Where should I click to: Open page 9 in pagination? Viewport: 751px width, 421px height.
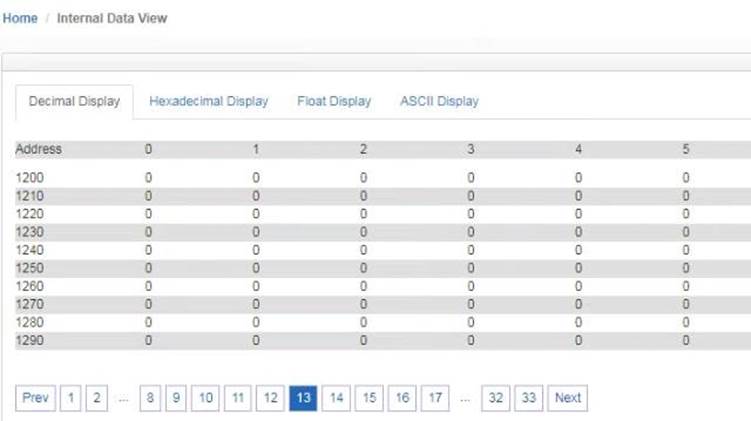click(x=176, y=398)
